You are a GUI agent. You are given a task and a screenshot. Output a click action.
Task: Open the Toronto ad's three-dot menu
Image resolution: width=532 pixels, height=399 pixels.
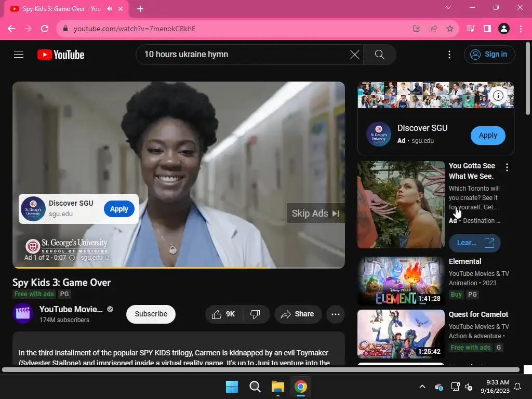[x=507, y=167]
